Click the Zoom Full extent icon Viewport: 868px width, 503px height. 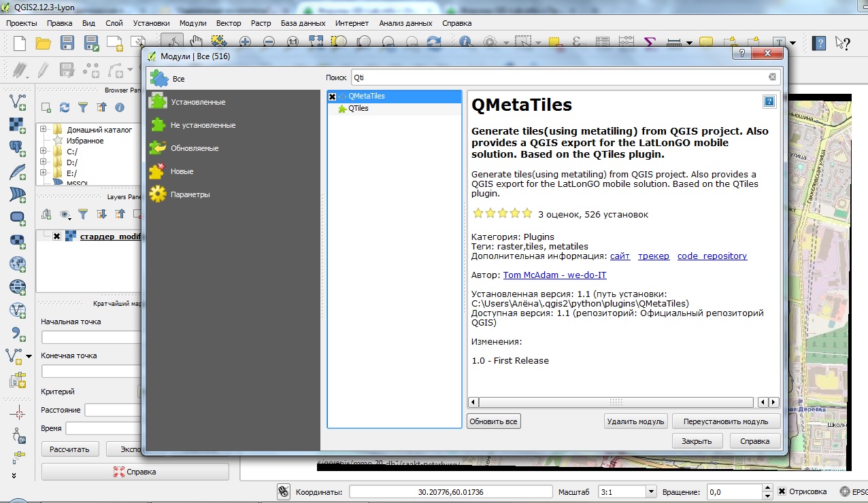(316, 43)
